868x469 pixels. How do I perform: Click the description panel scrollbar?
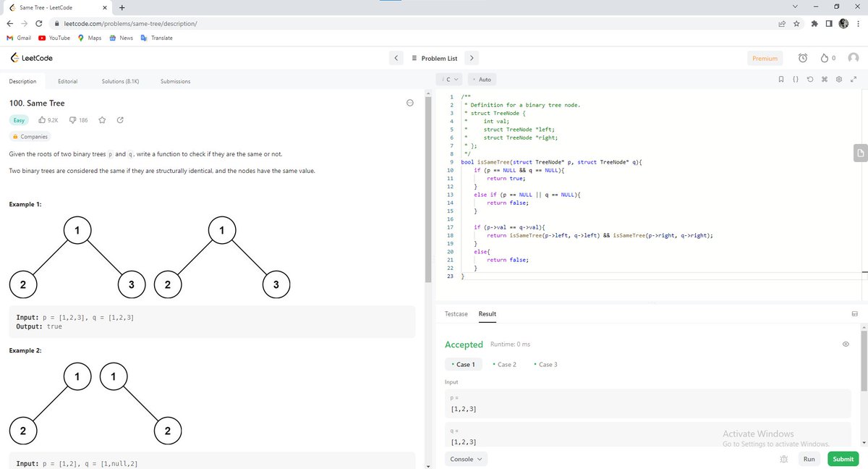[428, 188]
